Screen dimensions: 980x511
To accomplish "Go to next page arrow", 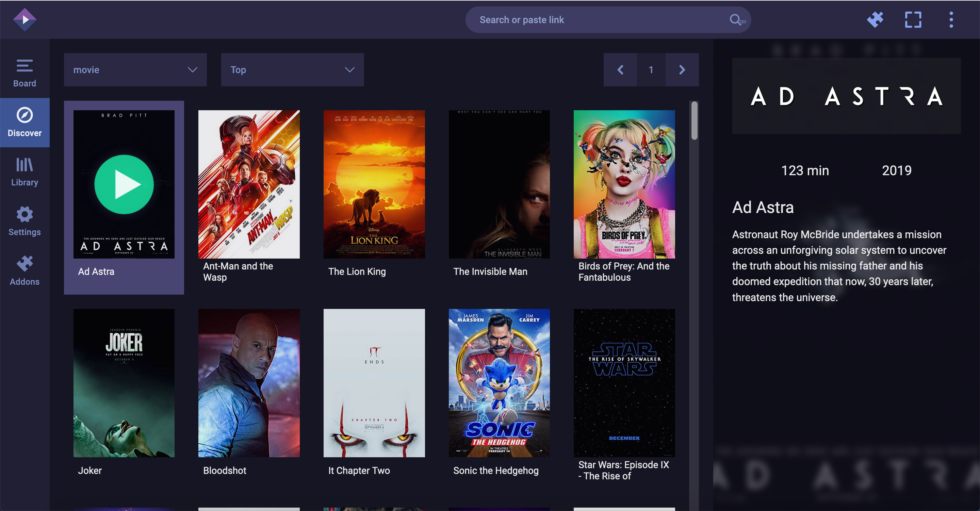I will 682,70.
